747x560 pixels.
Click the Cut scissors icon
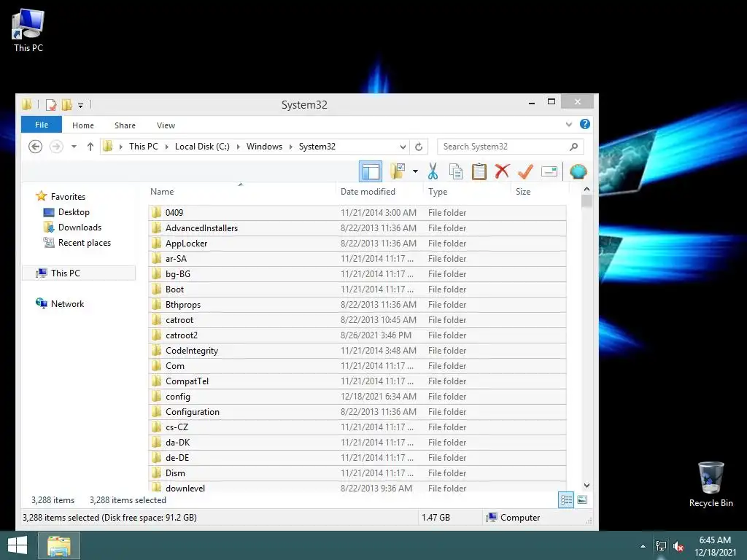point(433,171)
